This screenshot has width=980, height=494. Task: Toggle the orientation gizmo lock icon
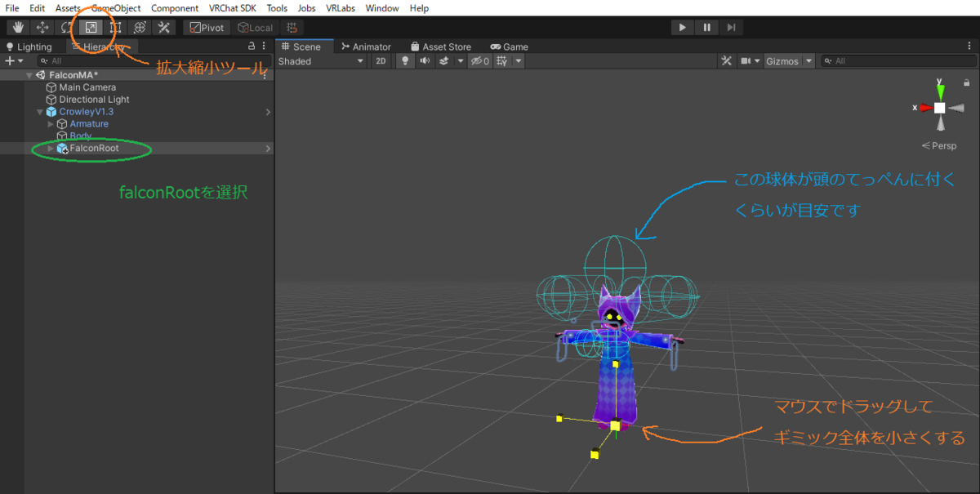pos(968,81)
